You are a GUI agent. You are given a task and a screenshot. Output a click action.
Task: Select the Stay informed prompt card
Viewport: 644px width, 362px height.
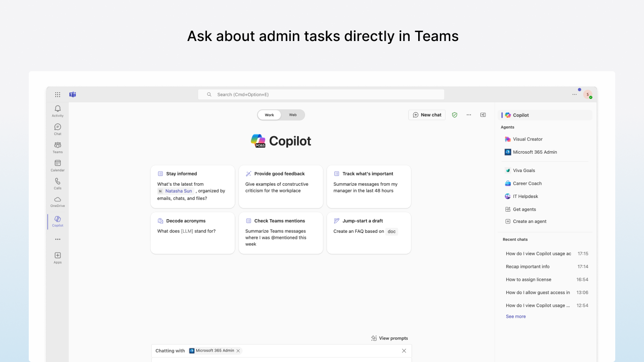[193, 187]
